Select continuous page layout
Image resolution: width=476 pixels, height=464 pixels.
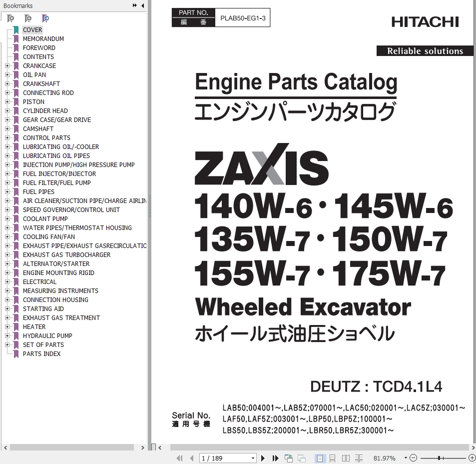(x=333, y=458)
